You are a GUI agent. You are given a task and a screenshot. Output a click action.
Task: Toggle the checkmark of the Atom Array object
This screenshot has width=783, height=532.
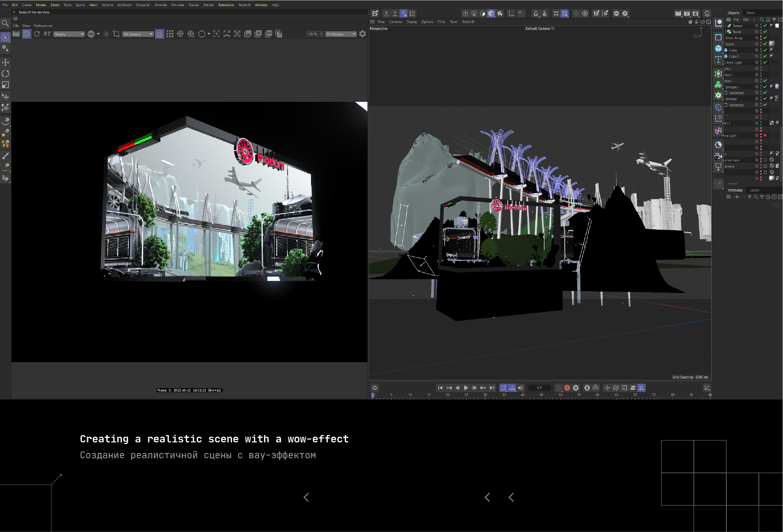coord(765,38)
